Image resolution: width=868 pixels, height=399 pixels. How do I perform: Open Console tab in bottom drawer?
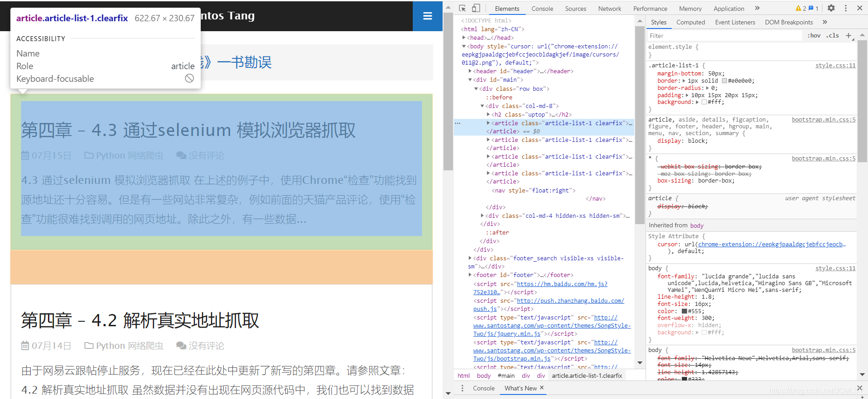click(x=484, y=388)
